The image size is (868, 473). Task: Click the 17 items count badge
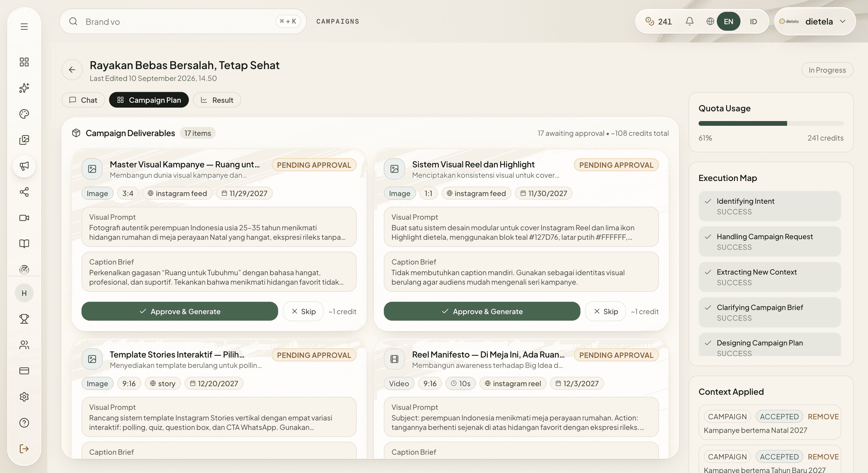tap(198, 133)
